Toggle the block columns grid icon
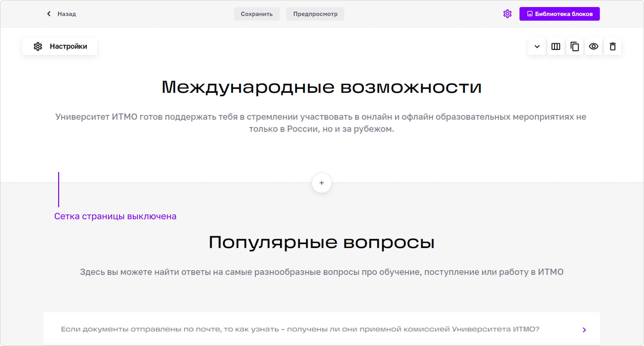Screen dimensions: 644x346 click(x=556, y=46)
